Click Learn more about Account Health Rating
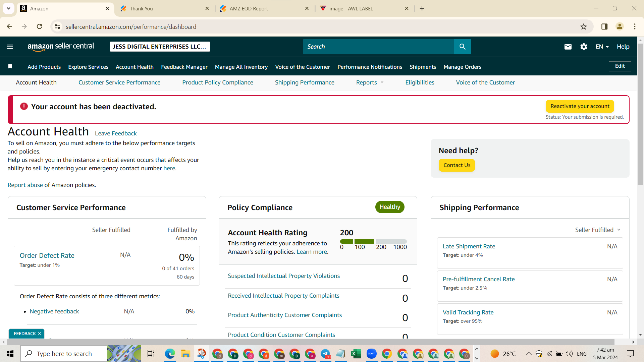Image resolution: width=644 pixels, height=362 pixels. pyautogui.click(x=312, y=252)
